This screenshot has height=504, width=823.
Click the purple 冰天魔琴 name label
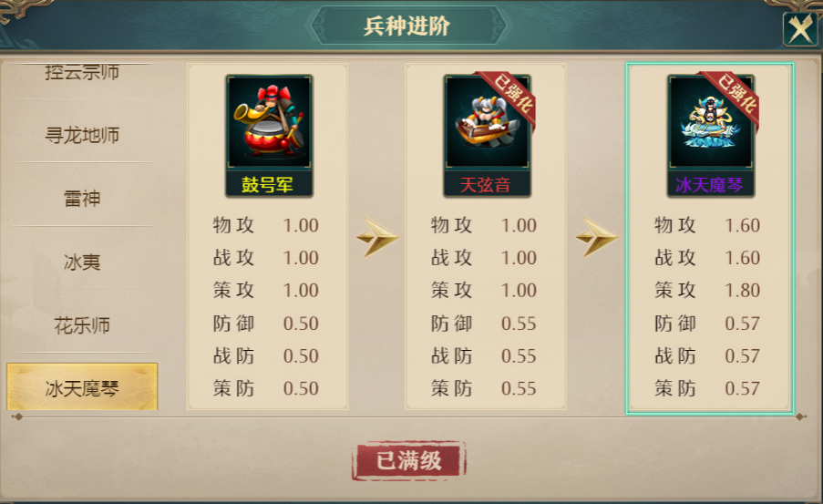point(710,185)
